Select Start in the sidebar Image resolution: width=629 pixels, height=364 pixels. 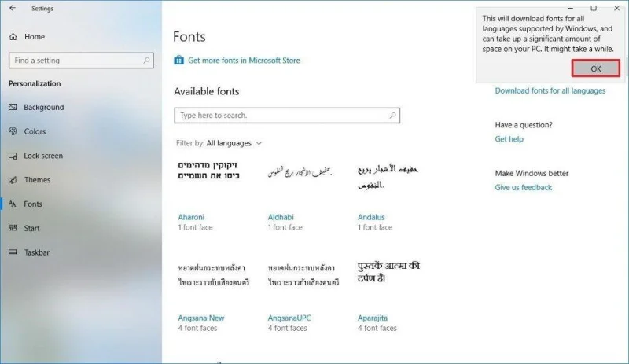pos(31,228)
